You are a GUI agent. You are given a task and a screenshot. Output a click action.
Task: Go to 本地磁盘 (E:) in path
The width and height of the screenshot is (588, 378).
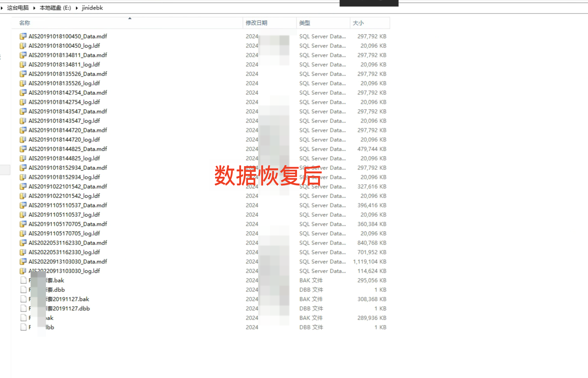click(x=55, y=8)
